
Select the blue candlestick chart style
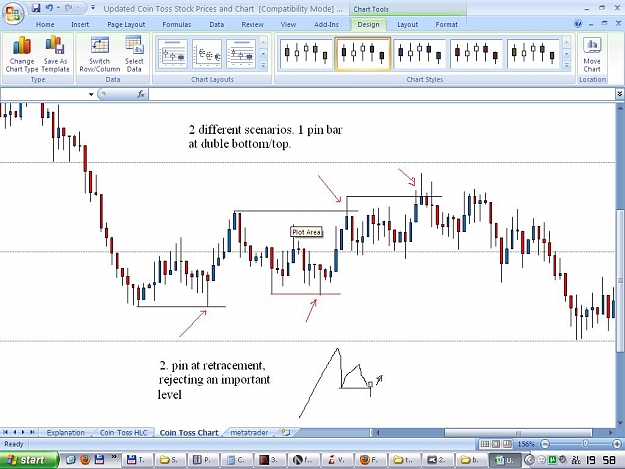[x=420, y=54]
